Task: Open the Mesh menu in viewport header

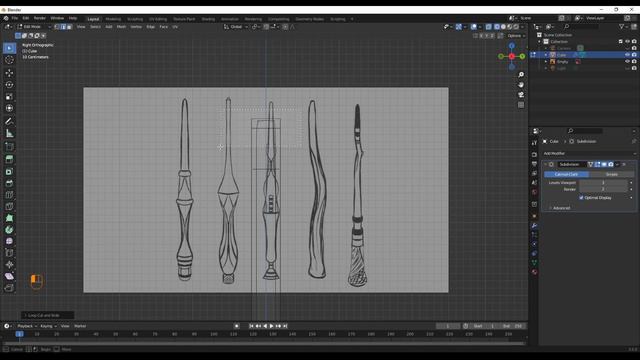Action: click(121, 27)
